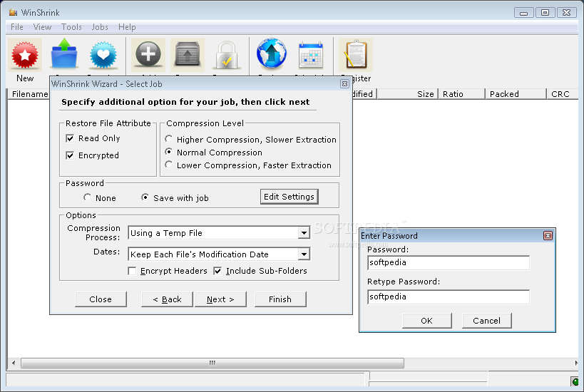Screen dimensions: 584x392
Task: Click the Password input field
Action: 448,262
